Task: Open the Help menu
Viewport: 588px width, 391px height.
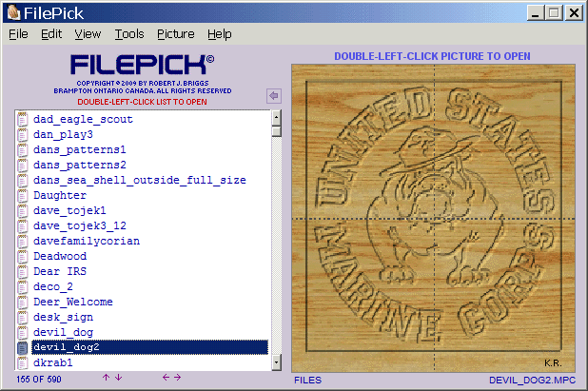Action: coord(220,34)
